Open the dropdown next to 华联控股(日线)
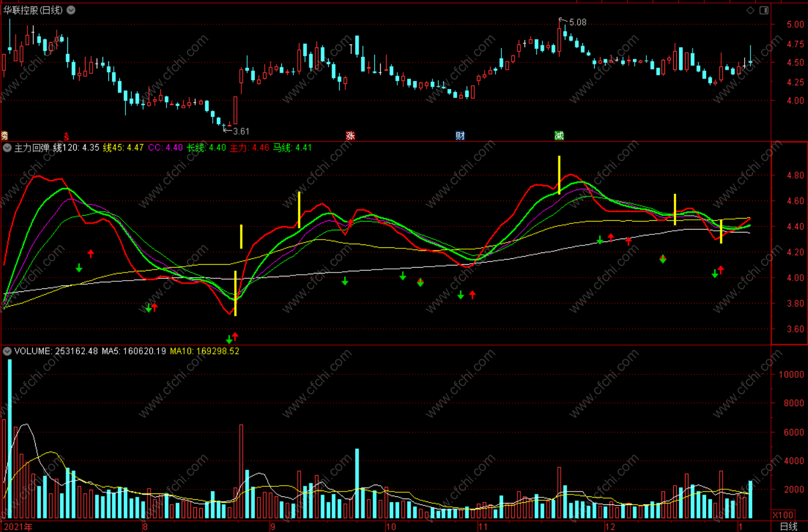 tap(71, 10)
